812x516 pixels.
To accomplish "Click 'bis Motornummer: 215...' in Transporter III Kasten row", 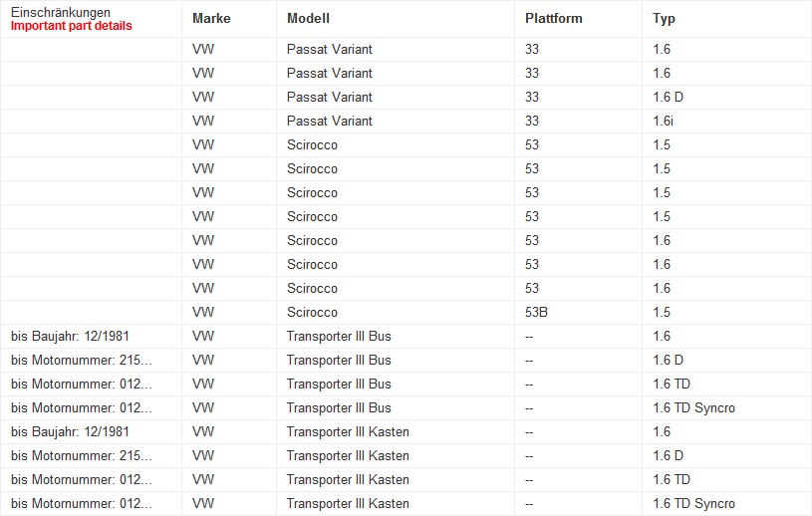I will pyautogui.click(x=81, y=455).
